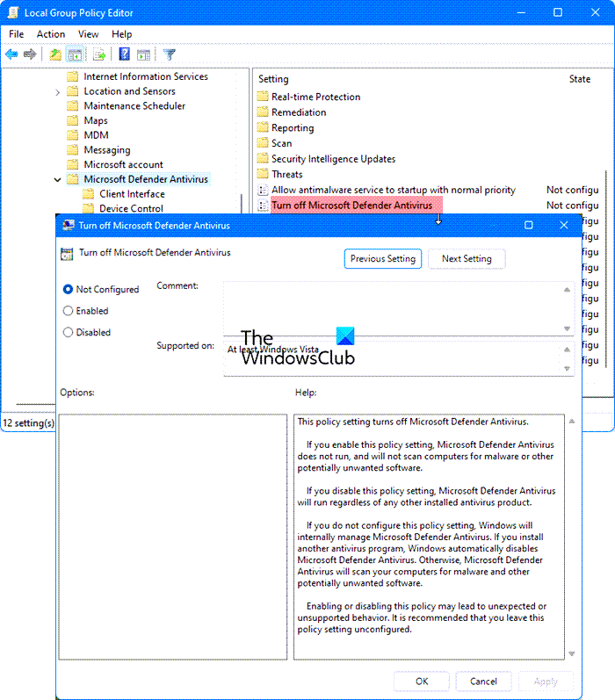The image size is (615, 700).
Task: Select Maintenance Scheduler in tree
Action: (x=134, y=105)
